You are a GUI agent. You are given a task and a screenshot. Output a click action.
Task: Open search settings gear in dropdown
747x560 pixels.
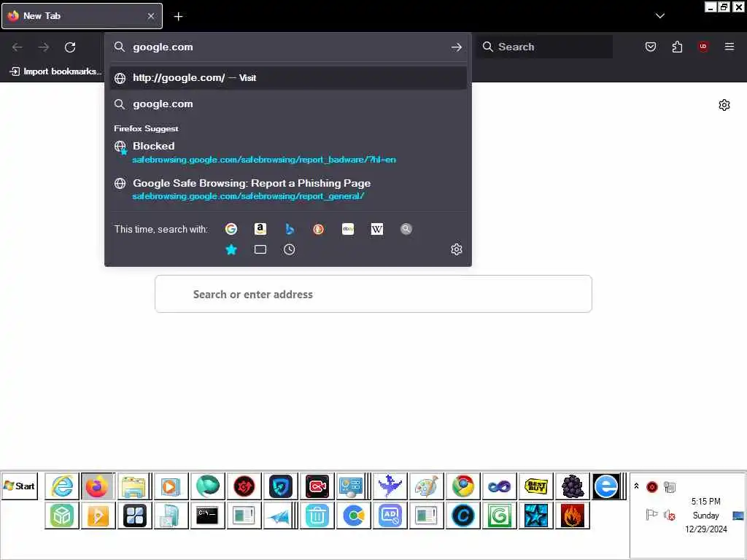(457, 249)
